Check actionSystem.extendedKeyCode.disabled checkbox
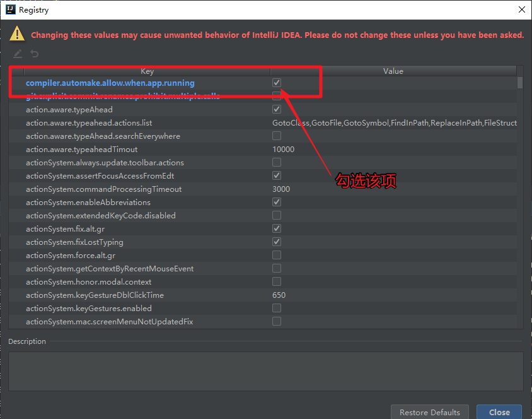 point(277,215)
